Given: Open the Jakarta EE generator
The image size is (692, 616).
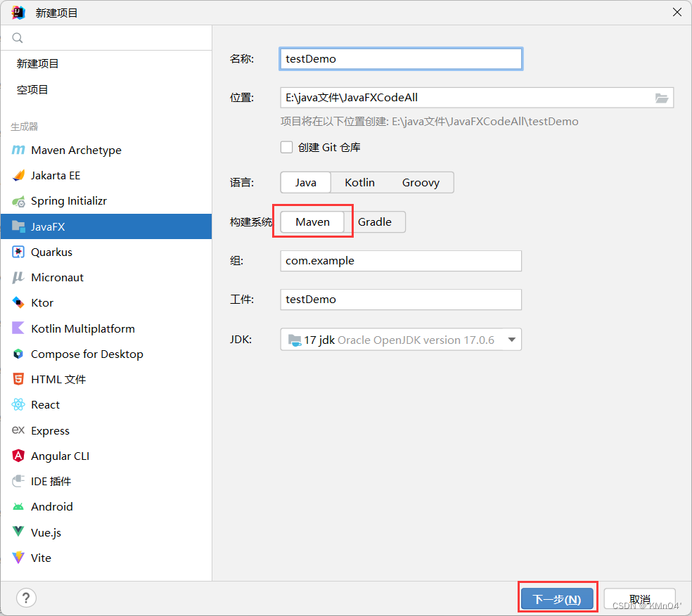Looking at the screenshot, I should point(59,175).
